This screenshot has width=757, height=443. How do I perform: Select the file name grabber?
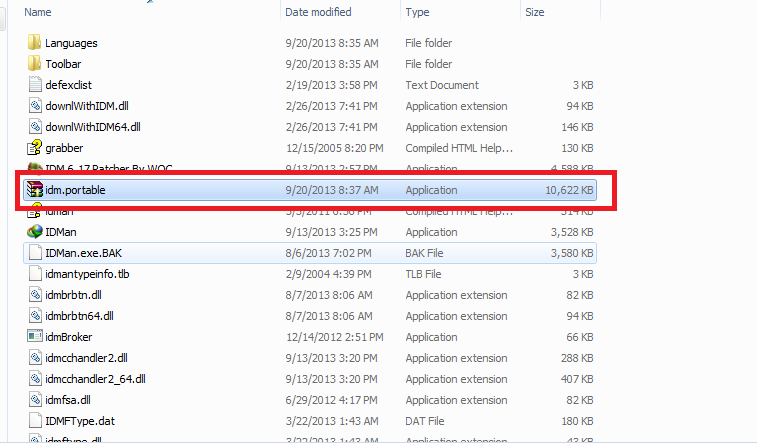tap(64, 148)
